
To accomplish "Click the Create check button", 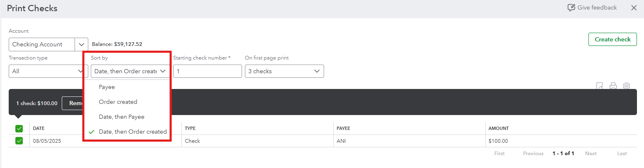I will point(613,39).
